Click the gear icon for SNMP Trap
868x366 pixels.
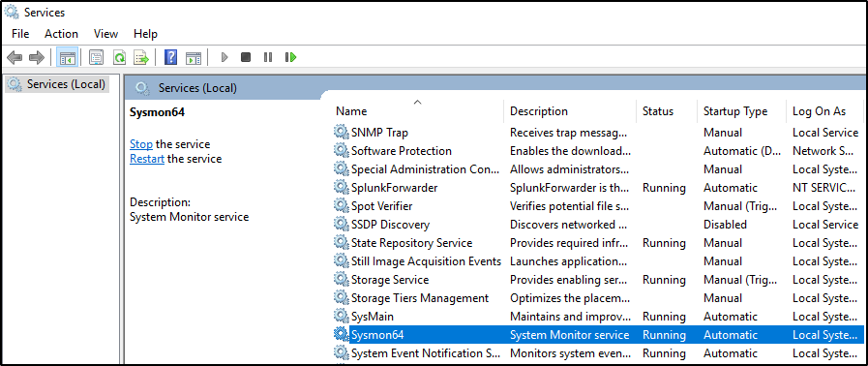341,133
